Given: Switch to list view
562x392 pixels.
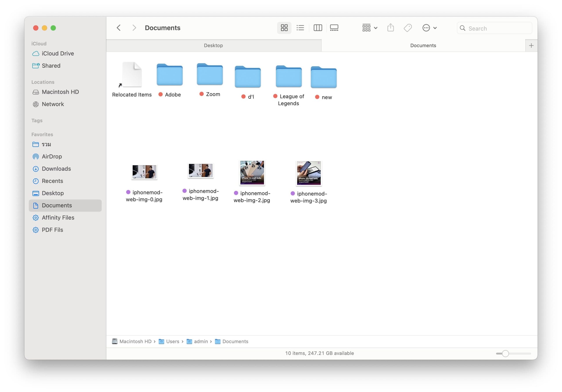Looking at the screenshot, I should [x=300, y=28].
